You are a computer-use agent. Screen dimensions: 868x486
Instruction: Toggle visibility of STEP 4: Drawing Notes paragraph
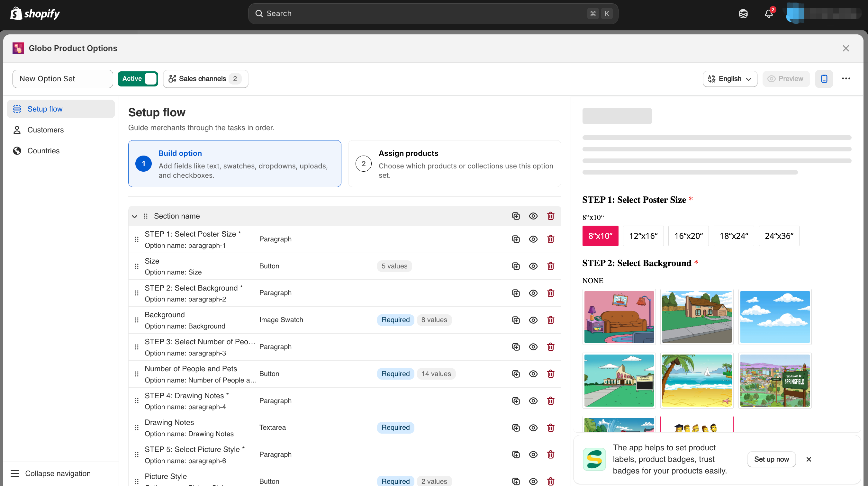click(533, 401)
